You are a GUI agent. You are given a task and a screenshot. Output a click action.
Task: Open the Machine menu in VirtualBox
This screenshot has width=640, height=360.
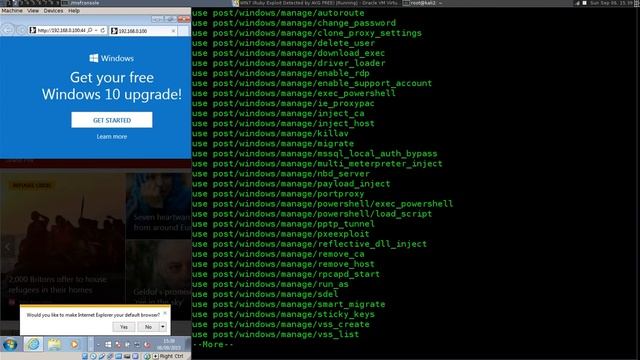(12, 11)
